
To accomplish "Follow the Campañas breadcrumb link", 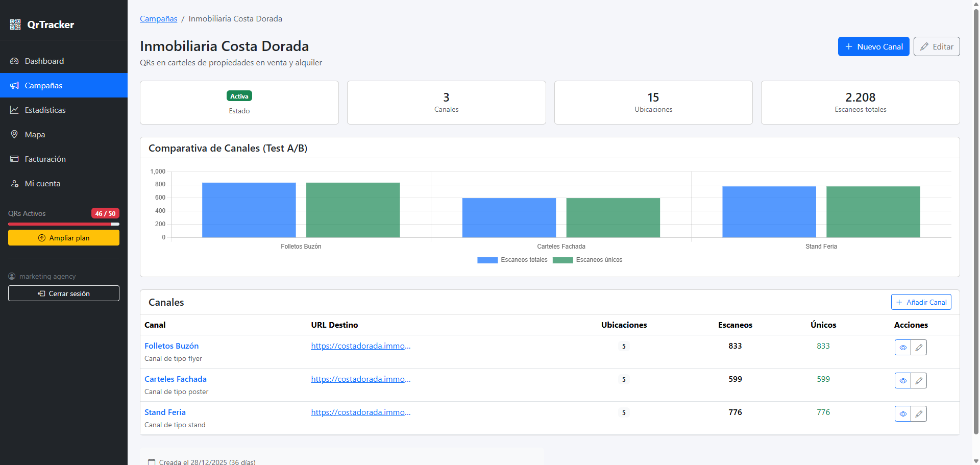I will [x=158, y=19].
